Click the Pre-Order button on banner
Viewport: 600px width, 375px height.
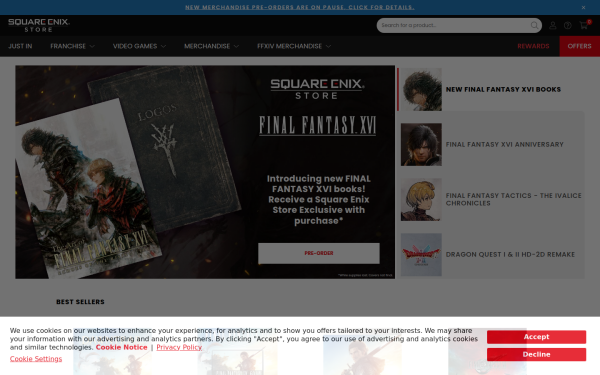(x=319, y=253)
